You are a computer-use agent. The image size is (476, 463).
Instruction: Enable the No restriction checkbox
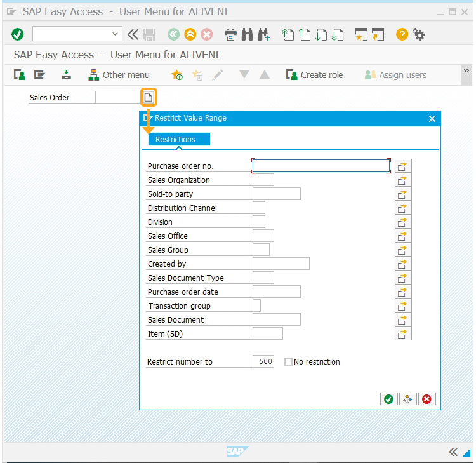pyautogui.click(x=288, y=361)
